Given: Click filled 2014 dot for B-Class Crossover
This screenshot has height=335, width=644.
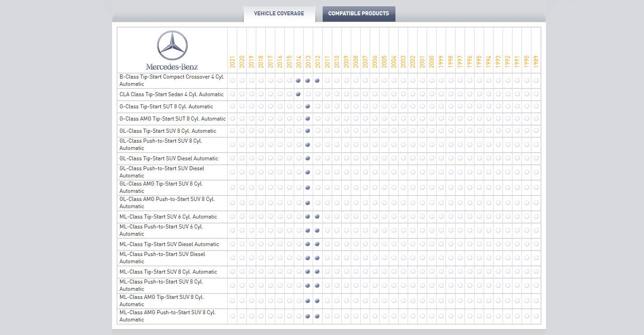Looking at the screenshot, I should [298, 80].
